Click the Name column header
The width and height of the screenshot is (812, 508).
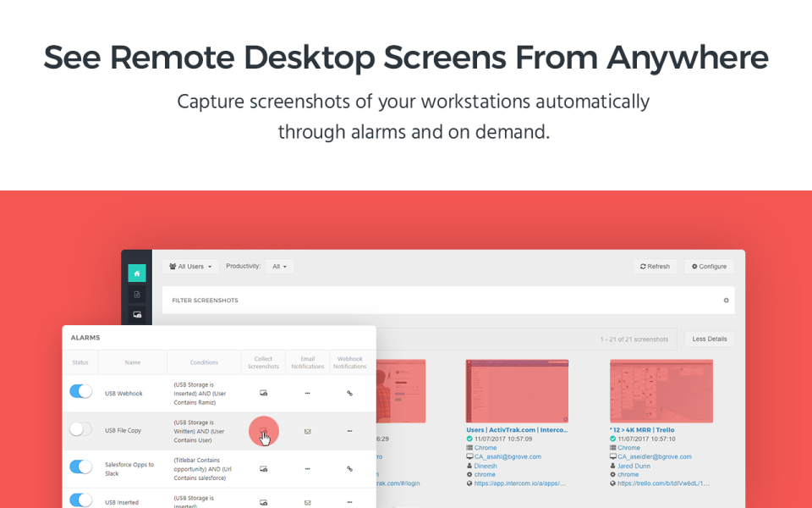pyautogui.click(x=133, y=363)
